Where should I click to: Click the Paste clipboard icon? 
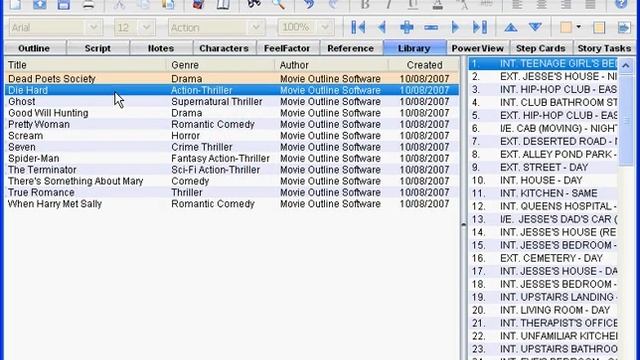pyautogui.click(x=168, y=4)
